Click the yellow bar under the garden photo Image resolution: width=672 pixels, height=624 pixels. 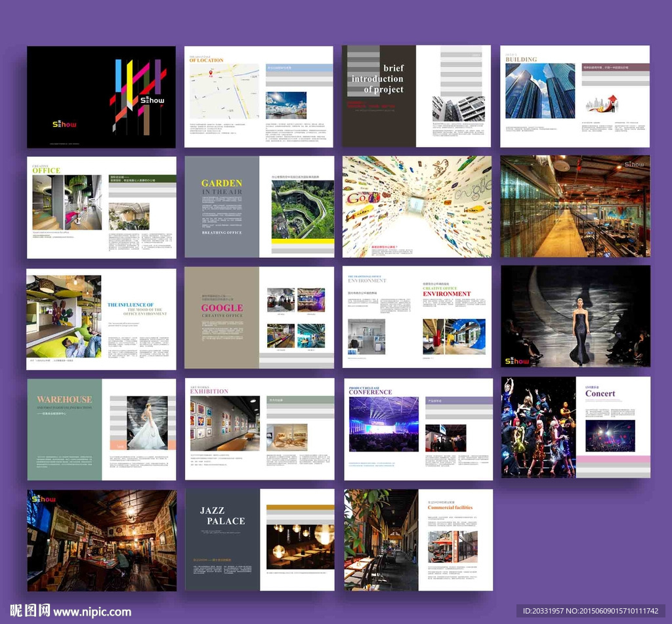[303, 241]
